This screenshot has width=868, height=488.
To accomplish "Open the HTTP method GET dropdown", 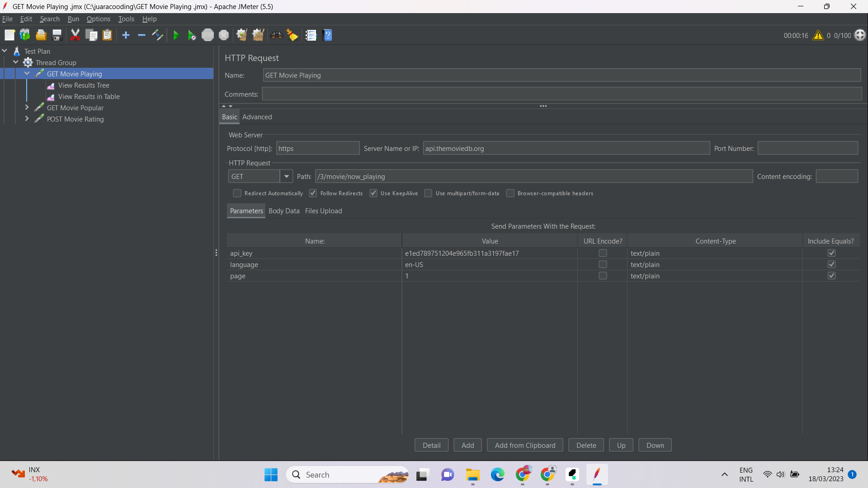I will pyautogui.click(x=286, y=177).
